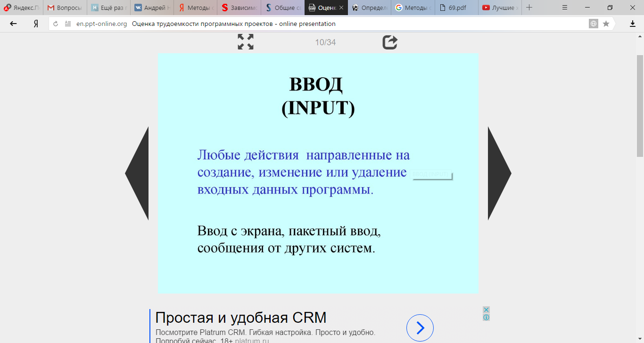Open Yandex home via the Я icon
Viewport: 644px width, 343px height.
point(36,24)
